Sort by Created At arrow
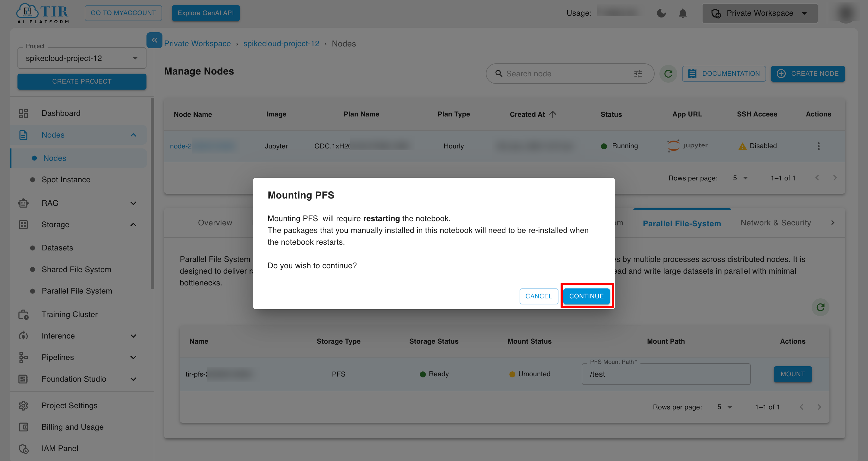This screenshot has height=461, width=868. click(x=553, y=114)
